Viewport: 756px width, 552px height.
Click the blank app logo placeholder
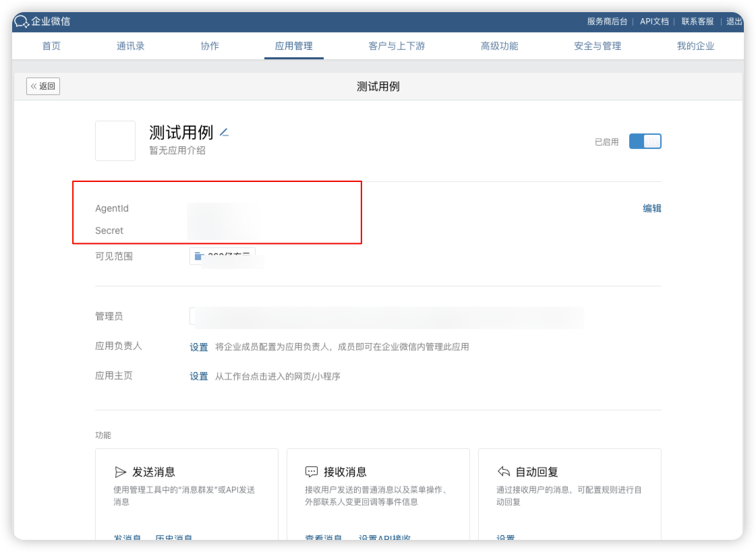(115, 140)
